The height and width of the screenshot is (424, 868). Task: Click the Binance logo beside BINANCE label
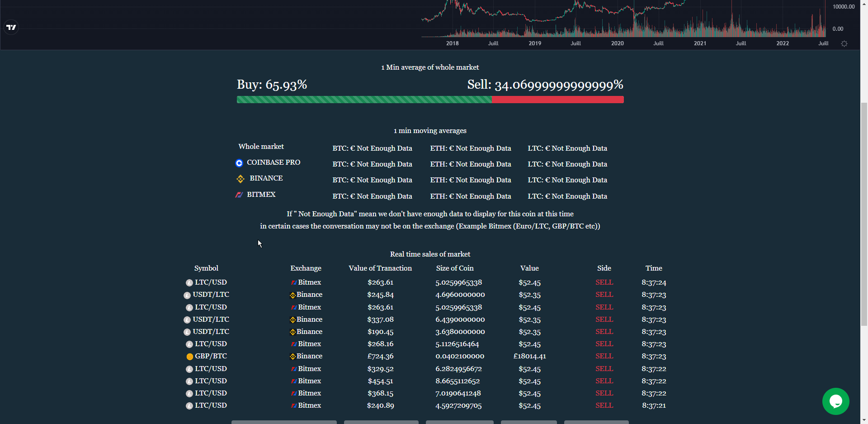click(x=241, y=179)
